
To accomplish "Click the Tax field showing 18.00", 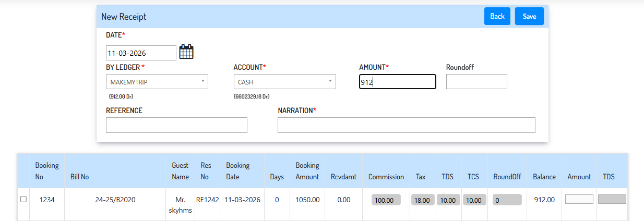I will pyautogui.click(x=422, y=200).
